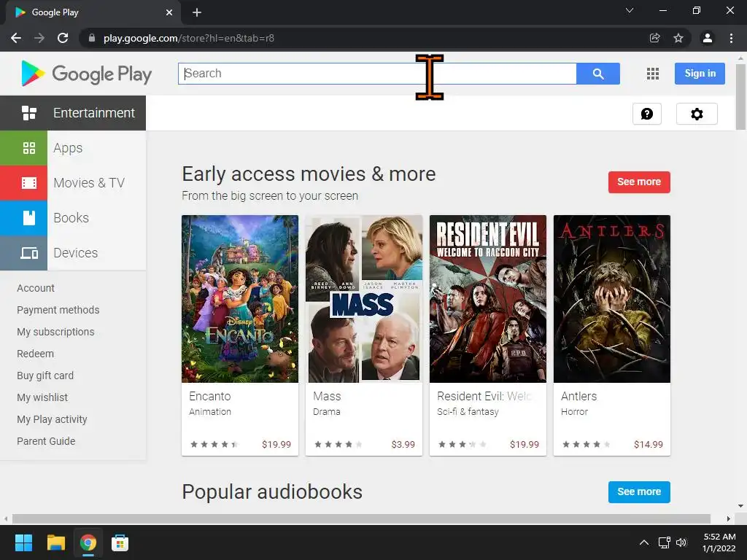Screen dimensions: 747x560
Task: Click the share page icon in address bar
Action: [655, 38]
